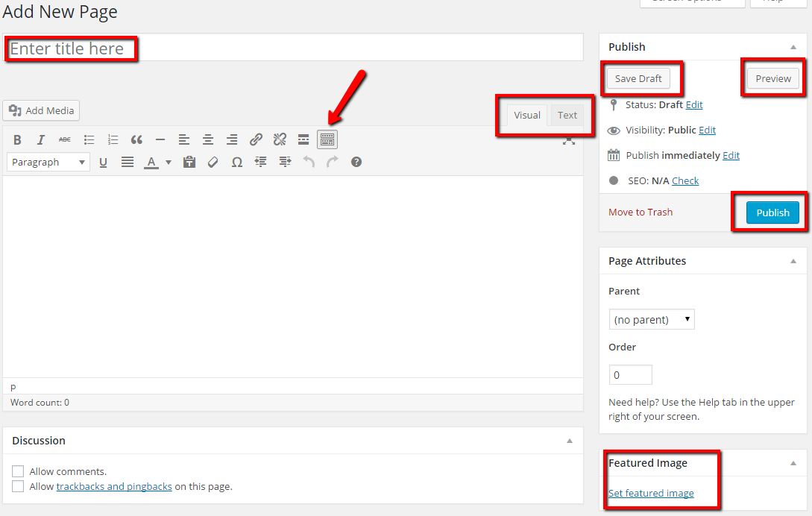Align text center
The height and width of the screenshot is (516, 812).
coord(208,139)
